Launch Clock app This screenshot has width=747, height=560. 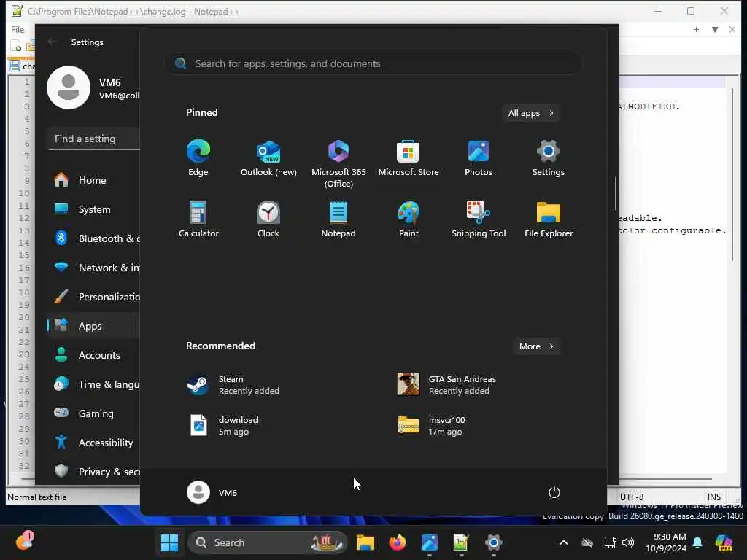[268, 219]
